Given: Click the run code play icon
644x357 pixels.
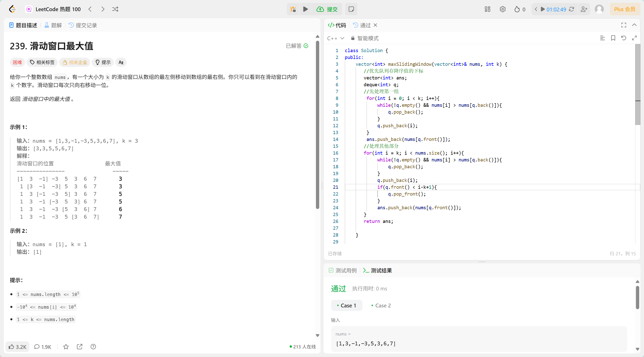Looking at the screenshot, I should [x=305, y=9].
